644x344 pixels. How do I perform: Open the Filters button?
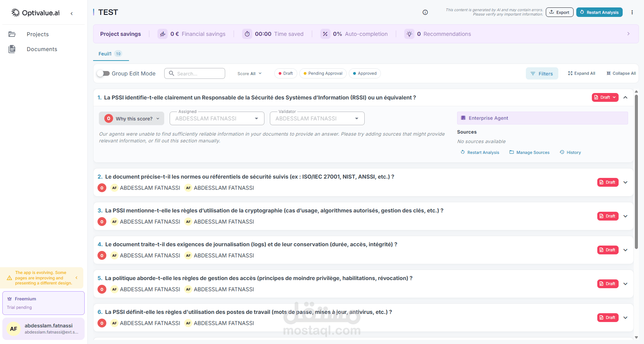(542, 73)
